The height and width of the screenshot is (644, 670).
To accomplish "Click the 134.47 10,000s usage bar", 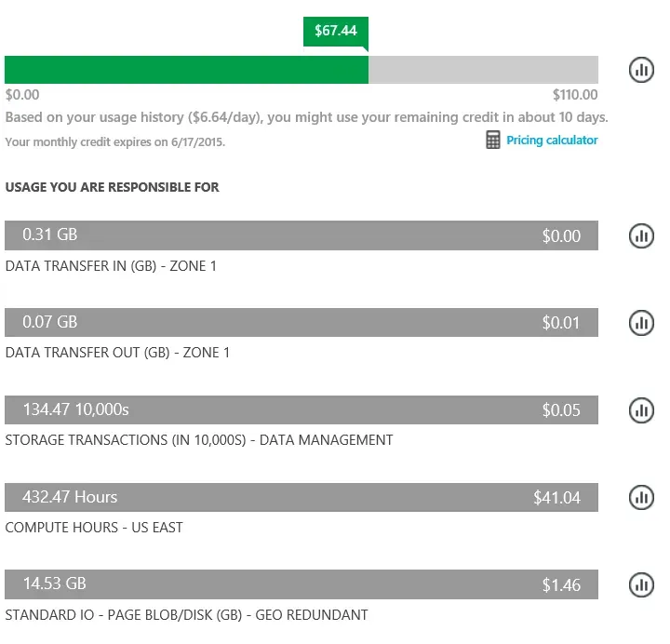I will pos(301,409).
